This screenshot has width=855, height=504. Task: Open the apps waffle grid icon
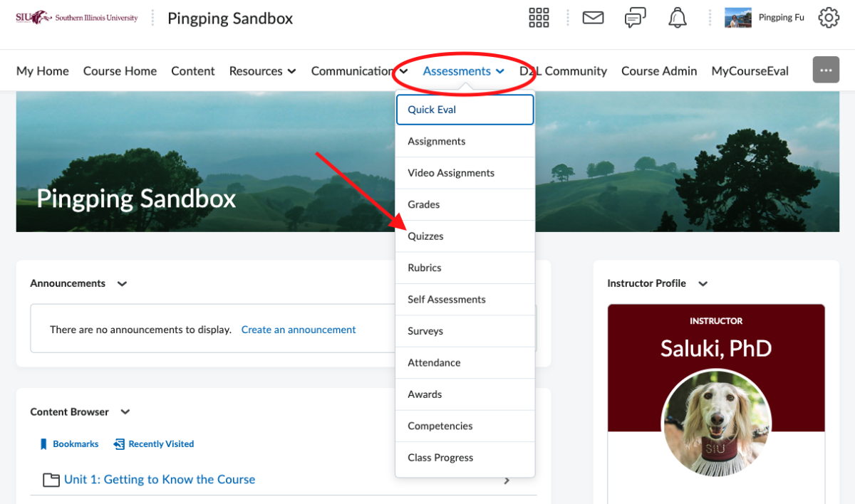click(x=539, y=17)
